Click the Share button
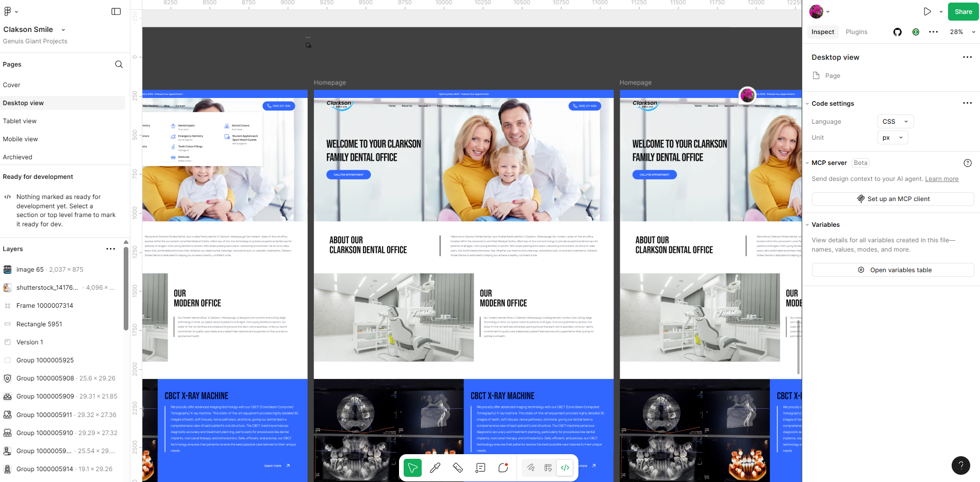 (963, 11)
